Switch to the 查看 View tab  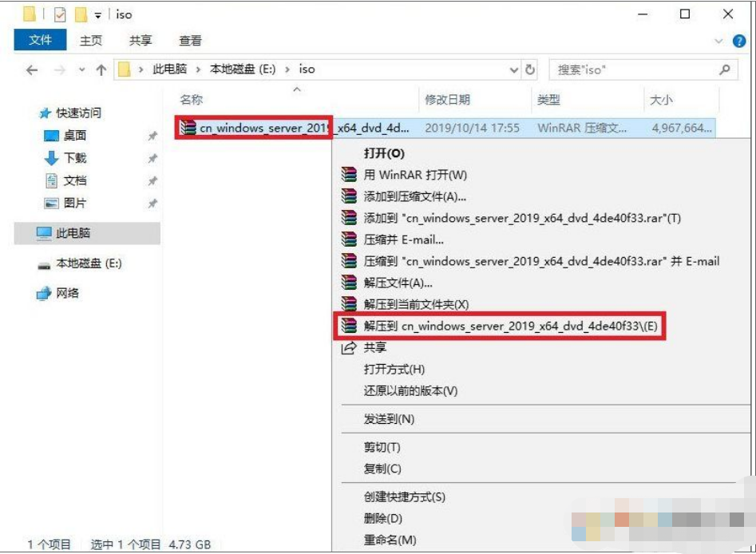pos(190,40)
